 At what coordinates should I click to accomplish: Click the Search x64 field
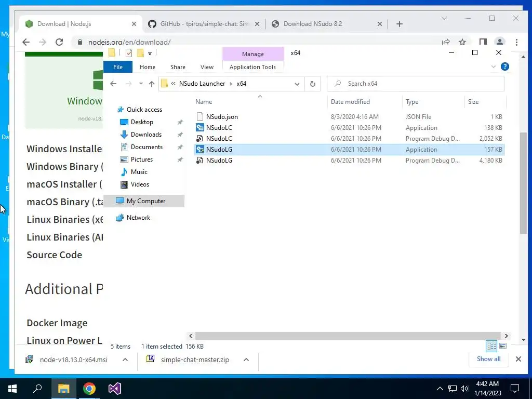pos(416,84)
